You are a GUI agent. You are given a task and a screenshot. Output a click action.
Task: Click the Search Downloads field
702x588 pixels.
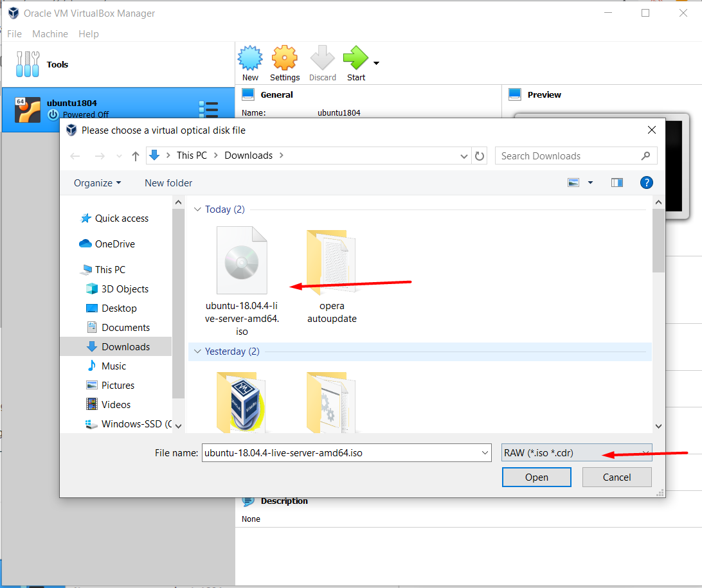569,156
